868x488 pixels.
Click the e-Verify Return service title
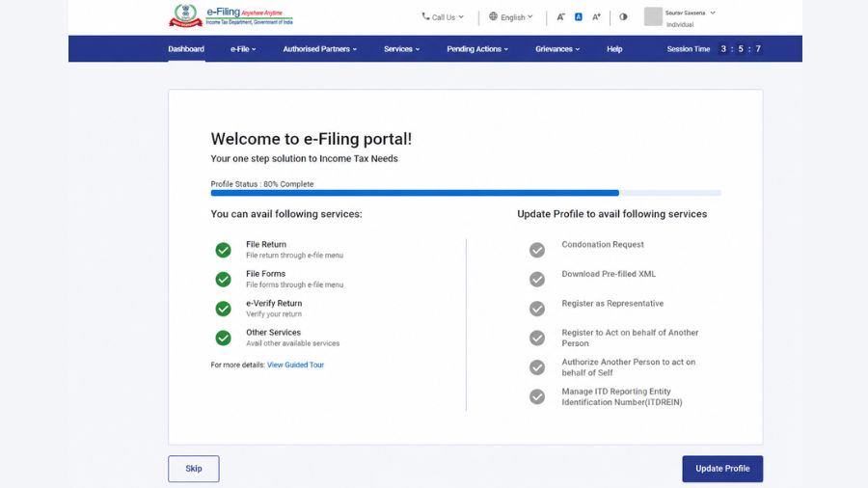click(274, 303)
